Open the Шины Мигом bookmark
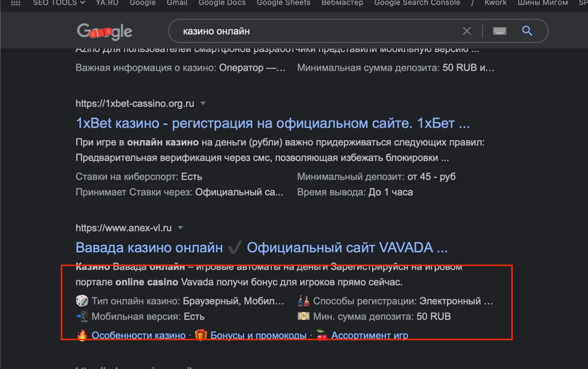This screenshot has height=369, width=588. tap(543, 2)
